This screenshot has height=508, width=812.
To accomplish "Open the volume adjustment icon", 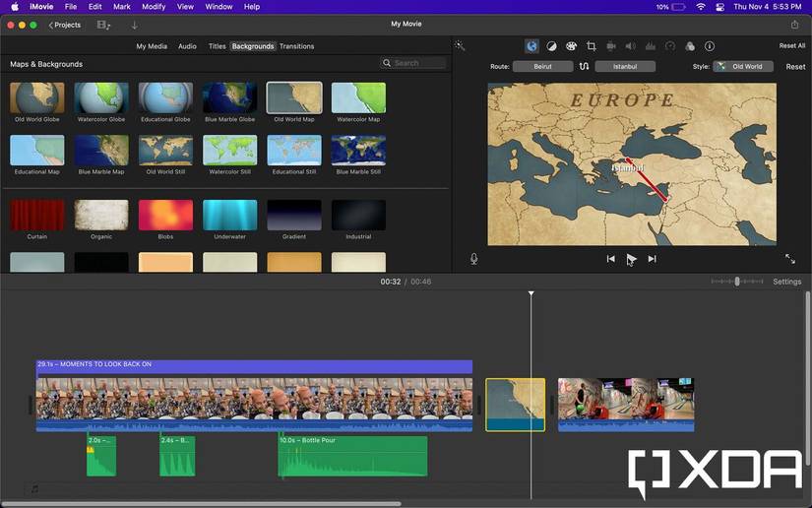I will click(x=630, y=46).
